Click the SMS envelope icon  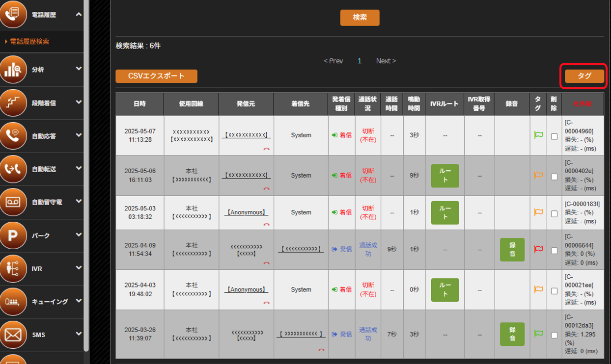point(13,335)
